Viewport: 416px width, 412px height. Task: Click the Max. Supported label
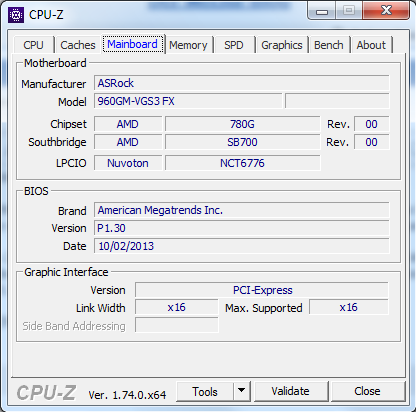point(264,308)
